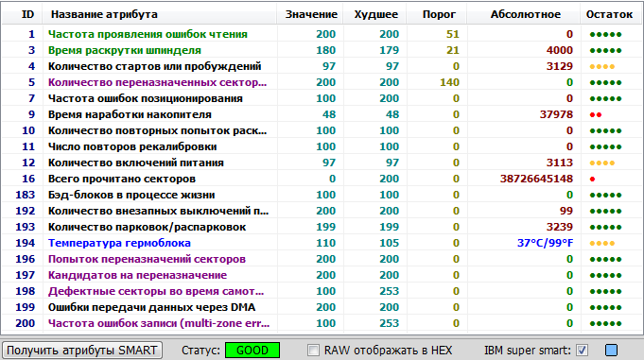Sort by the Значение column header
The width and height of the screenshot is (644, 360).
click(310, 14)
